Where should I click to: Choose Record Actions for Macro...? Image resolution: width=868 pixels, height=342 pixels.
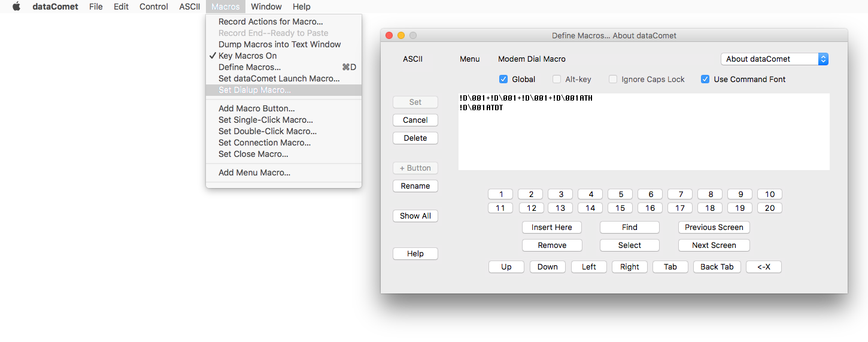click(x=284, y=22)
